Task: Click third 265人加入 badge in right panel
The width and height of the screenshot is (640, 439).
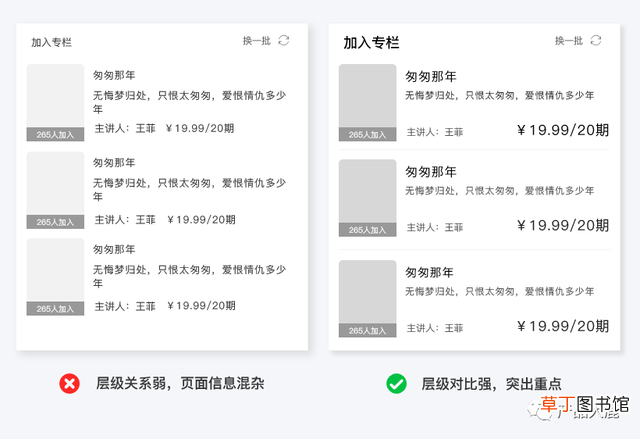Action: pos(367,330)
